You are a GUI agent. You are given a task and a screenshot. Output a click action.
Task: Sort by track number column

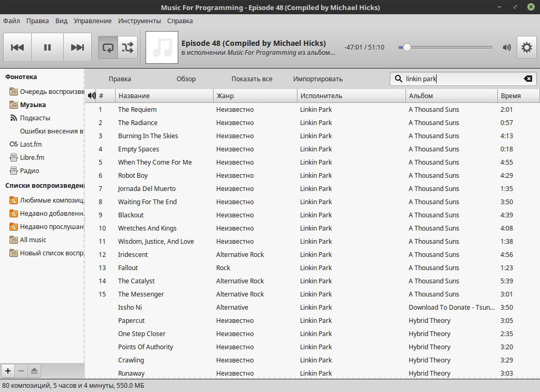tap(105, 96)
